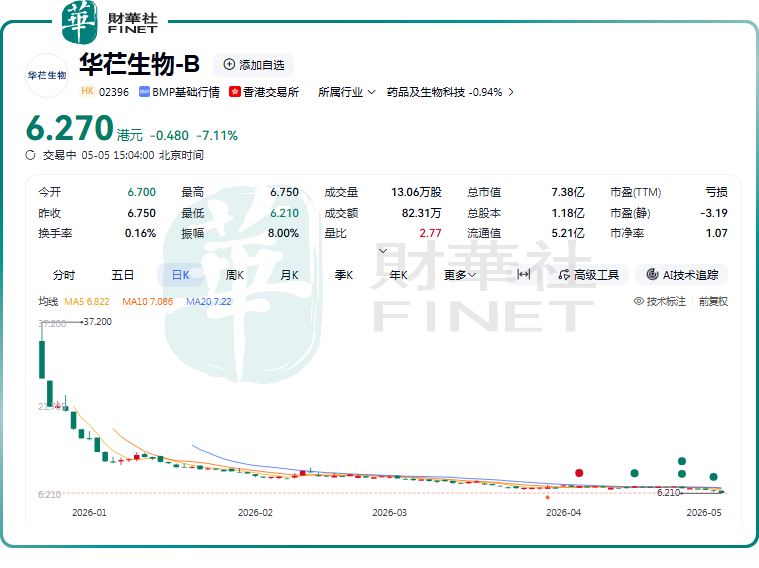Switch to the 分时 chart tab
The image size is (759, 568).
pyautogui.click(x=64, y=275)
